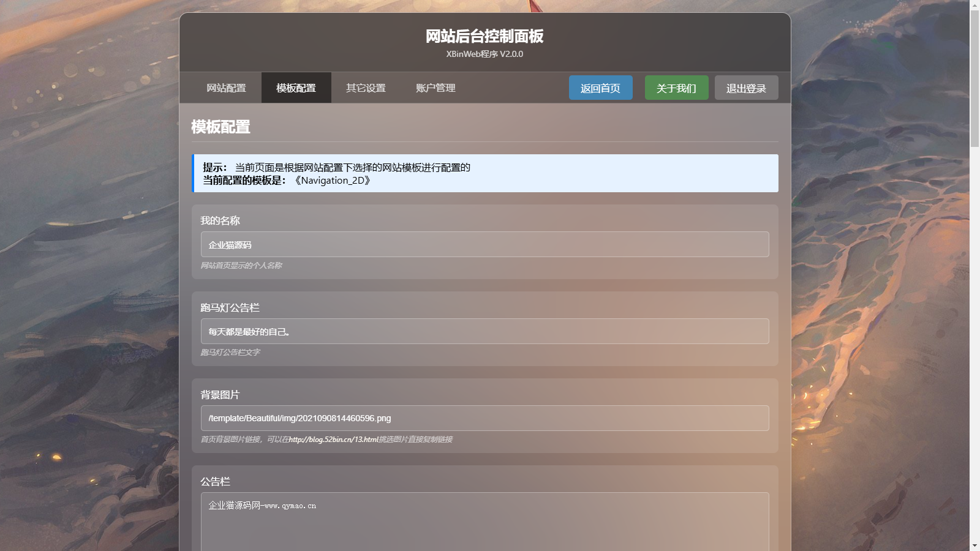
Task: Open the green 关于我们 button
Action: 676,88
